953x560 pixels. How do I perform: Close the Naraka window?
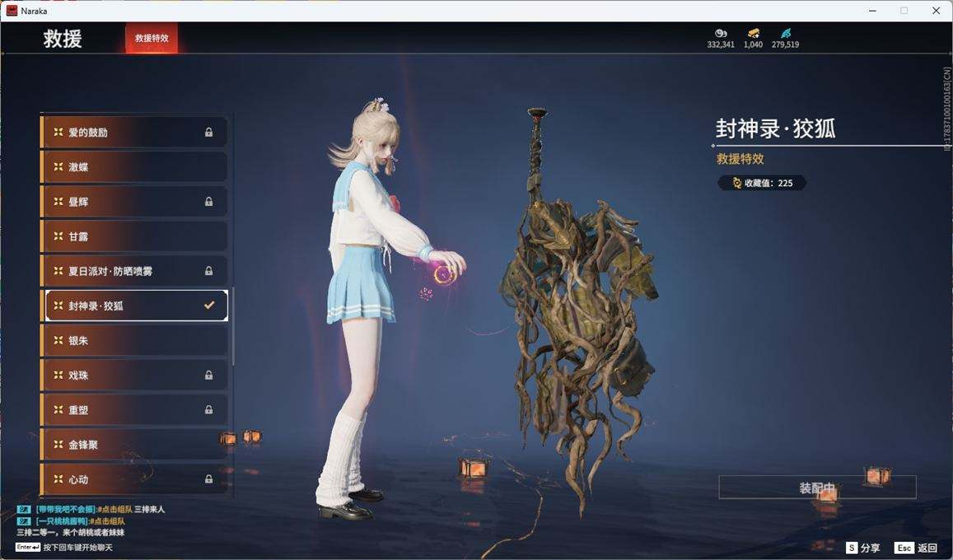click(936, 11)
